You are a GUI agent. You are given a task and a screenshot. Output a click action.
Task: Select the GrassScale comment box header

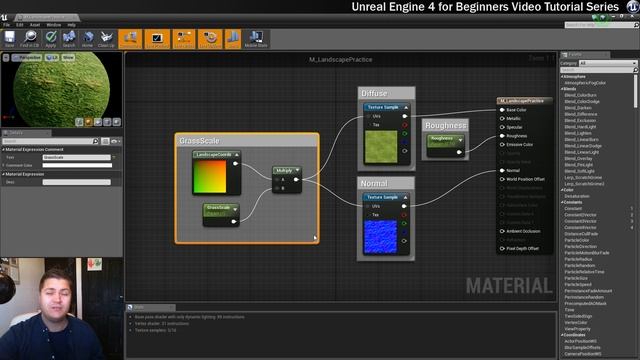[247, 141]
